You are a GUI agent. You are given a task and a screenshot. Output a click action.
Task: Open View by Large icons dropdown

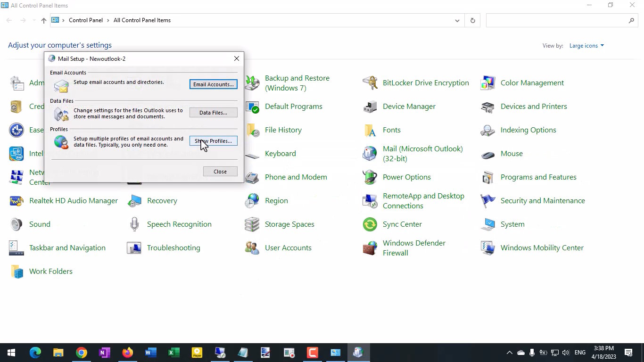pyautogui.click(x=586, y=46)
